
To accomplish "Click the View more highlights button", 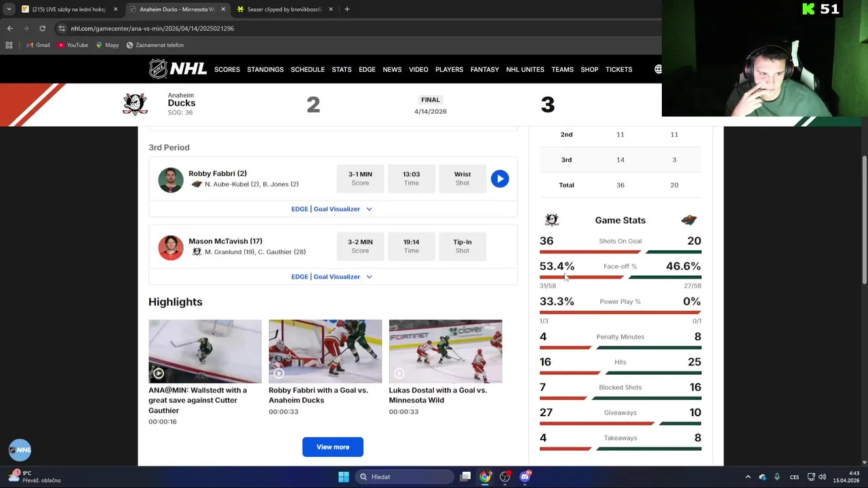I will tap(333, 447).
